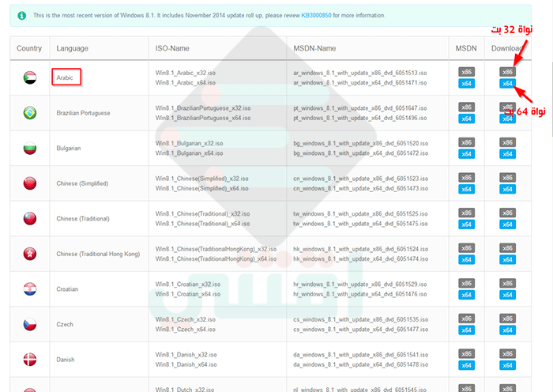Download the Danish x64 ISO

[507, 366]
